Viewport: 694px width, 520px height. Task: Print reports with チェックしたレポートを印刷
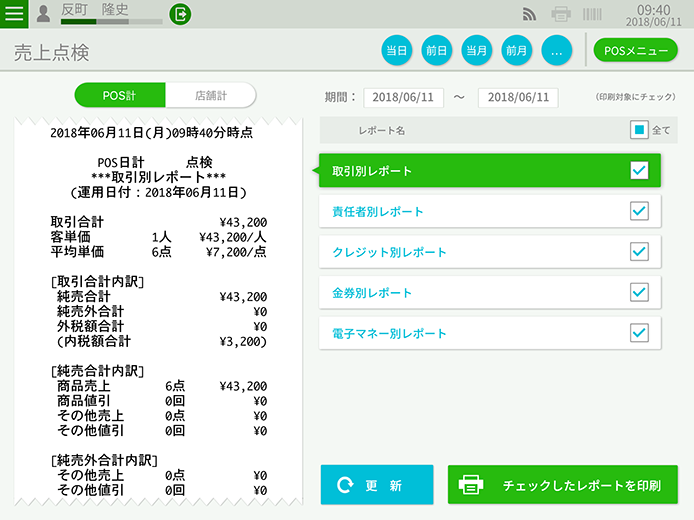coord(563,485)
